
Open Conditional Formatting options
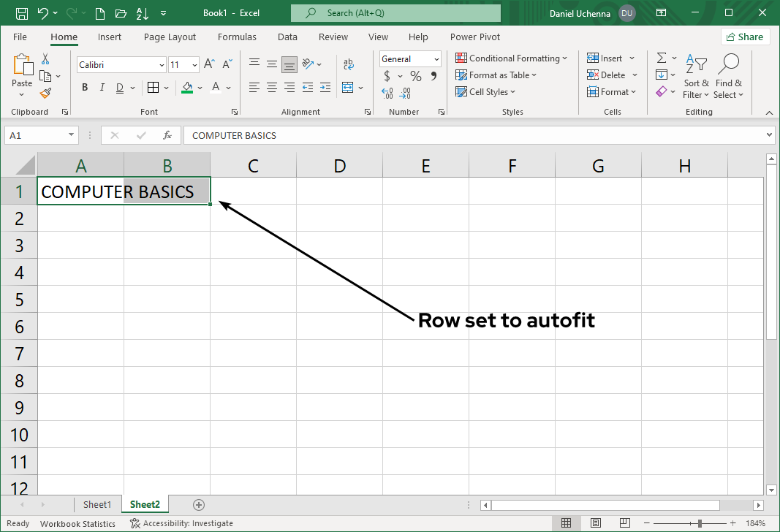tap(512, 58)
